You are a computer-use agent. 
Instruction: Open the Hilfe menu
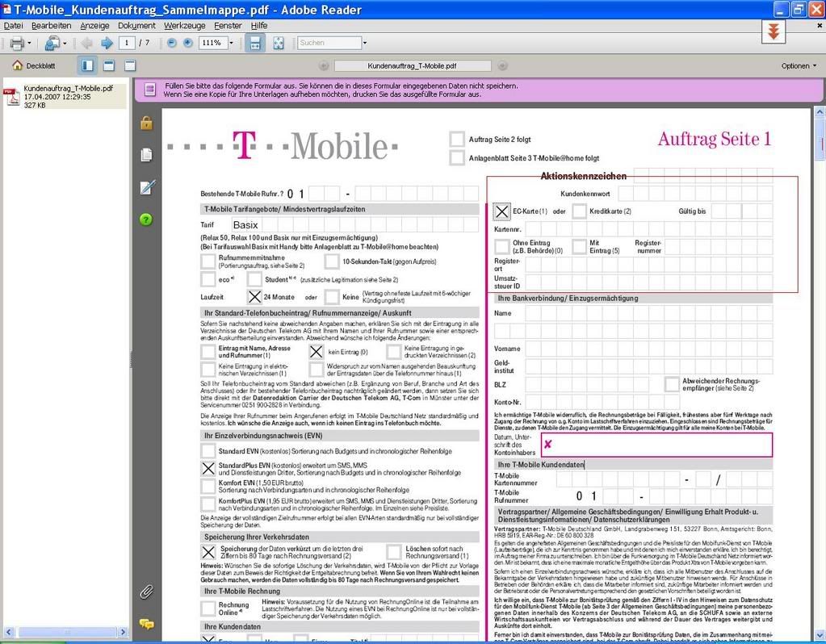[x=258, y=25]
